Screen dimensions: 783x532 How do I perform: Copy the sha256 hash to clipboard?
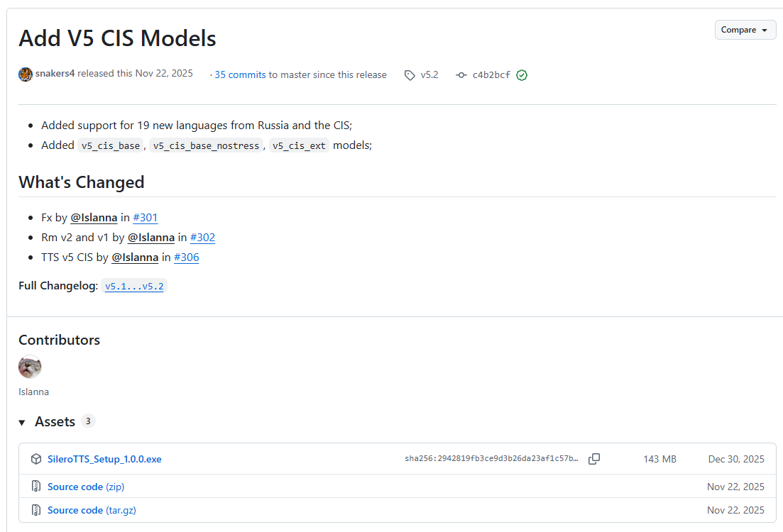tap(594, 459)
